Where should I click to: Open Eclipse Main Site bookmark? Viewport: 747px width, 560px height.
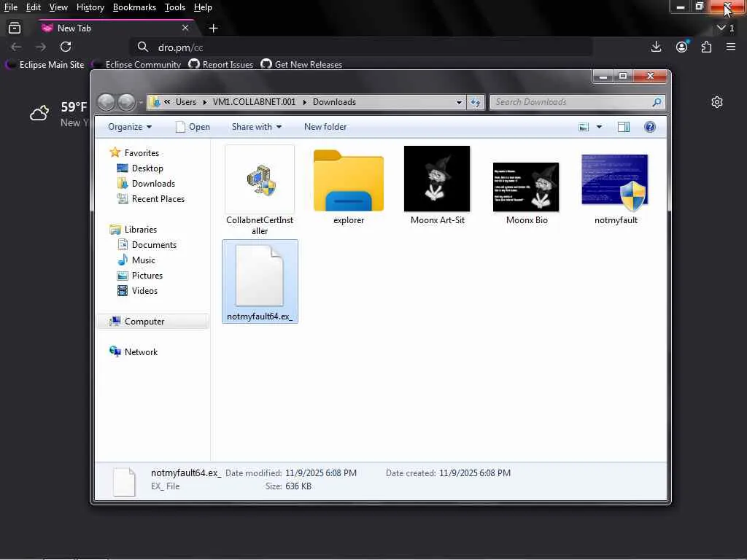[44, 65]
